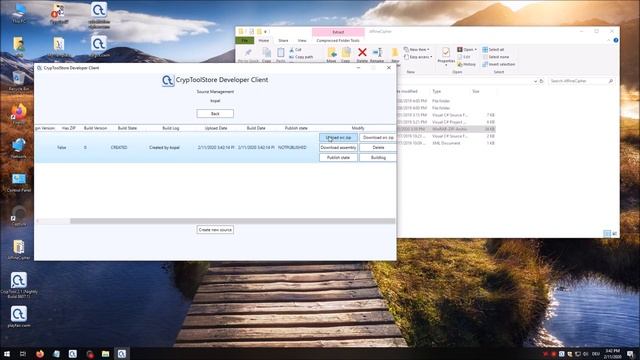Click History in Explorer ribbon
This screenshot has height=360, width=640.
click(467, 64)
